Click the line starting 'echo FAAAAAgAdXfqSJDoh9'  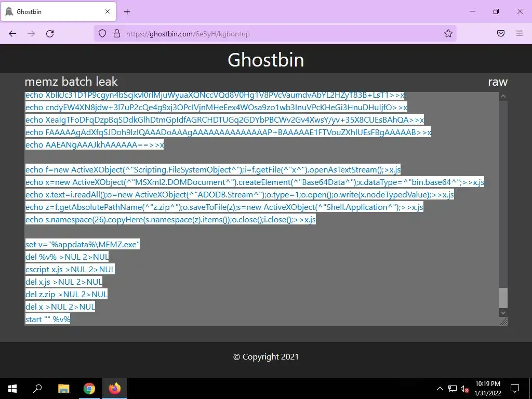[228, 132]
